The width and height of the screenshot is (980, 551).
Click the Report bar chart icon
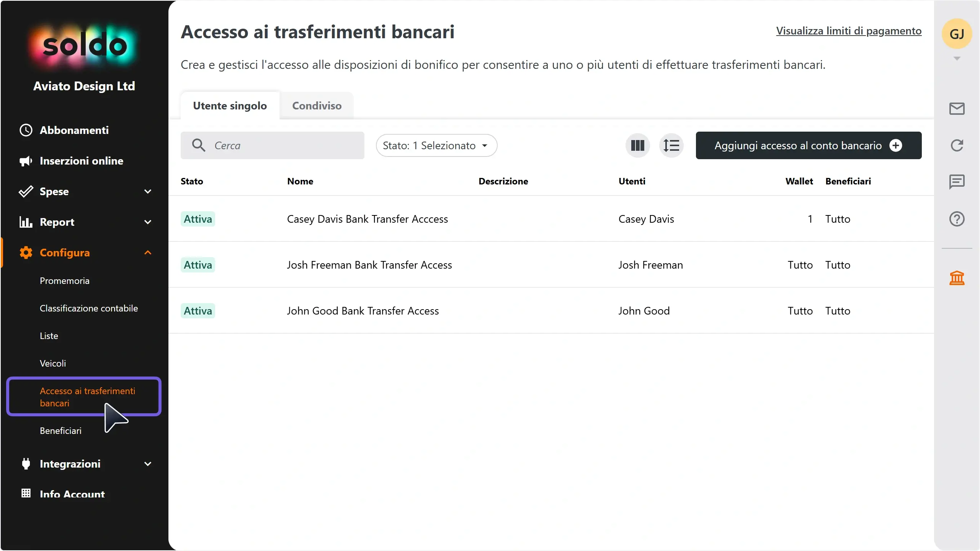26,222
